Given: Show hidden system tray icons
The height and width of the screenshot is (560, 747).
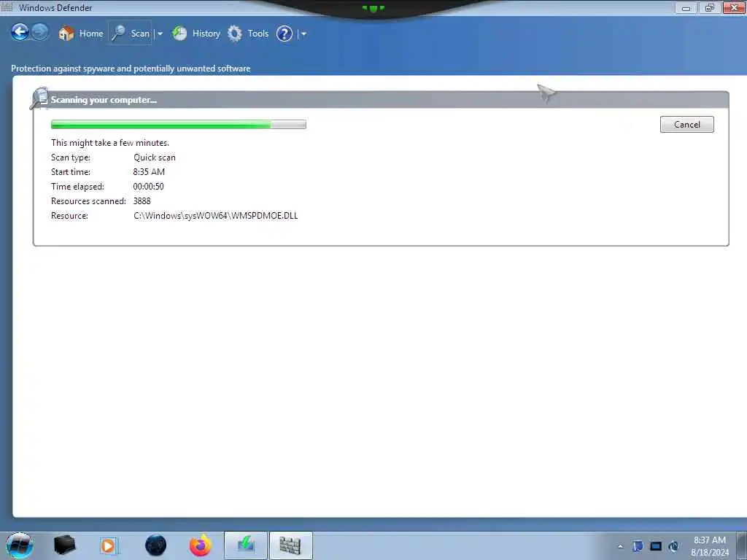Looking at the screenshot, I should (620, 546).
